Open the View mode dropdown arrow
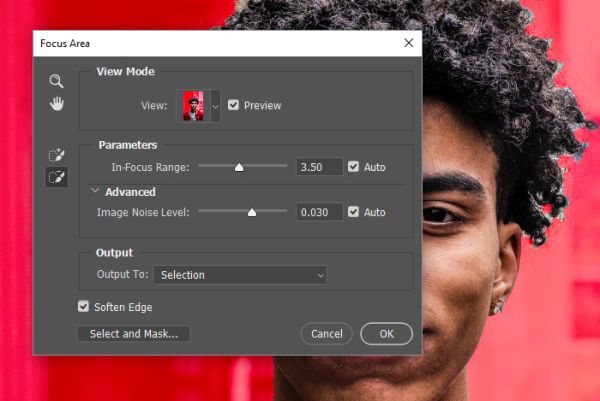Viewport: 600px width, 401px height. [215, 106]
